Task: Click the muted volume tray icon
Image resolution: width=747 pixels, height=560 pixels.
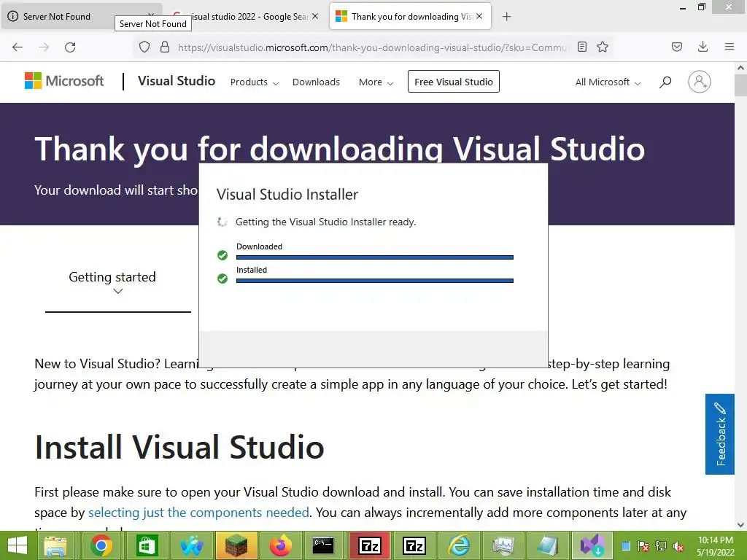Action: [x=678, y=547]
